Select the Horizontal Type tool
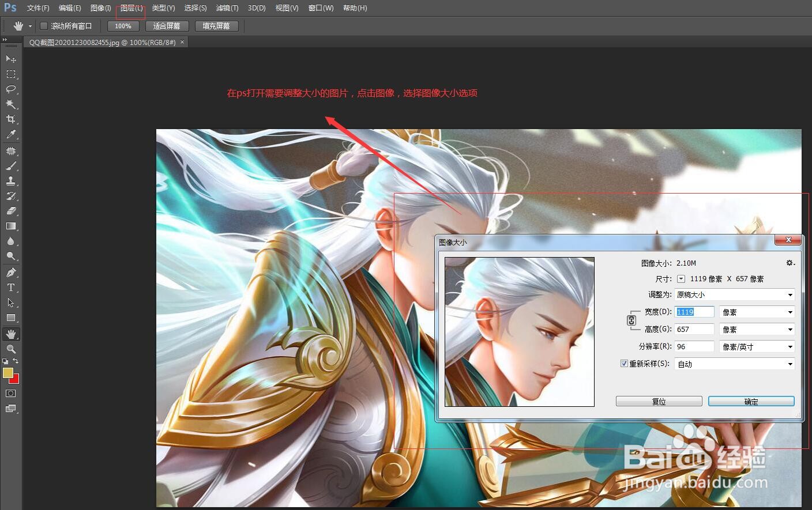This screenshot has width=812, height=510. click(11, 288)
